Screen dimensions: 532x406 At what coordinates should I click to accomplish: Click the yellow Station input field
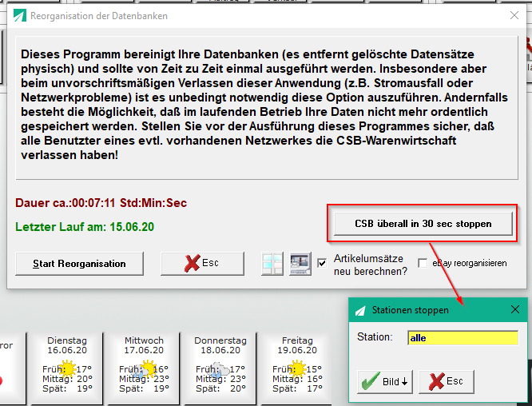pos(463,338)
